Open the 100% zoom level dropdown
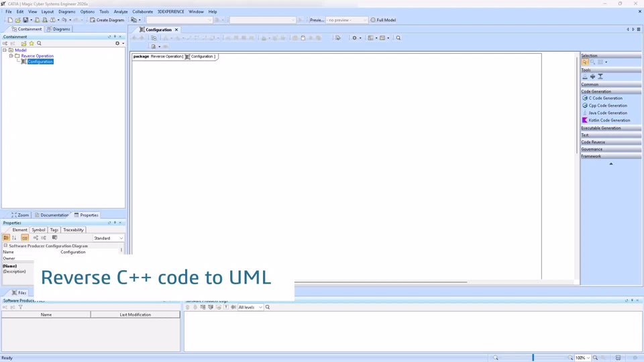Viewport: 644px width, 362px height. tap(582, 358)
